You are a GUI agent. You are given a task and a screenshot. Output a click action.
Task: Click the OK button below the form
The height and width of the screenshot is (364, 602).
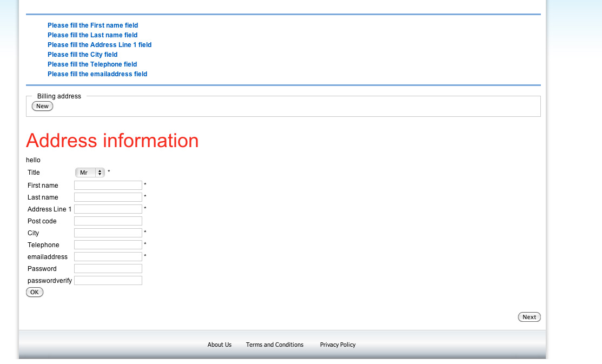[x=35, y=292]
